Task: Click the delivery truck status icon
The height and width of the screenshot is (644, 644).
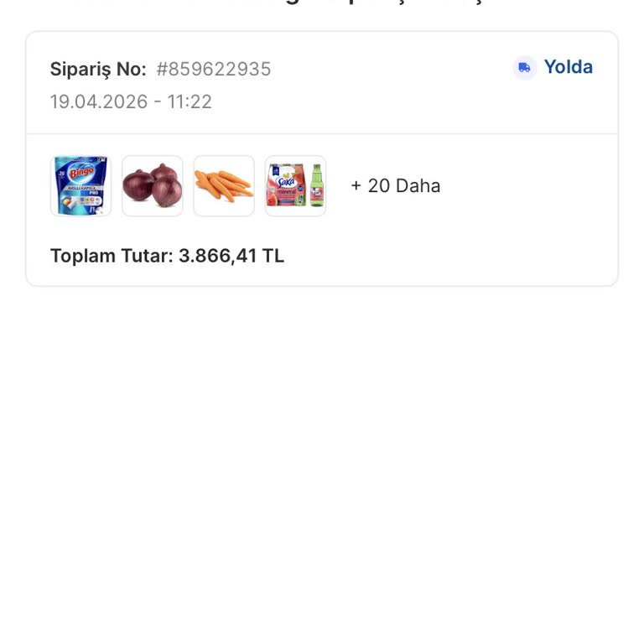Action: click(524, 68)
